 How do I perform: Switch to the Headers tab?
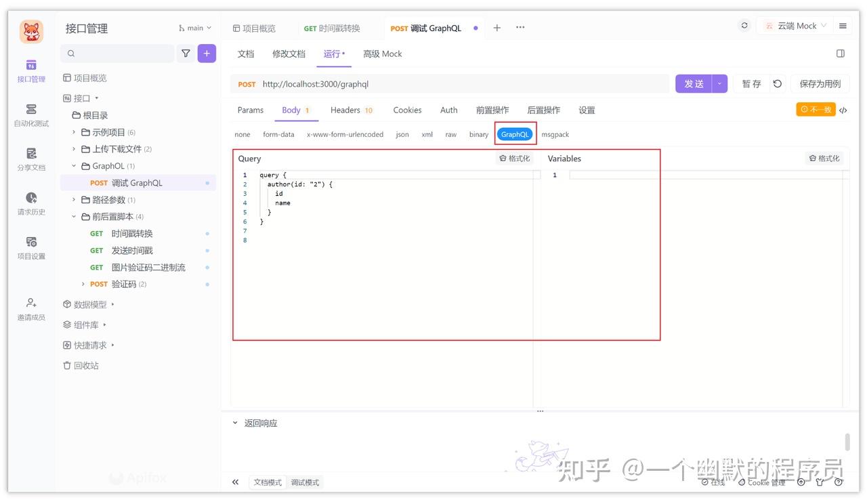pos(345,109)
